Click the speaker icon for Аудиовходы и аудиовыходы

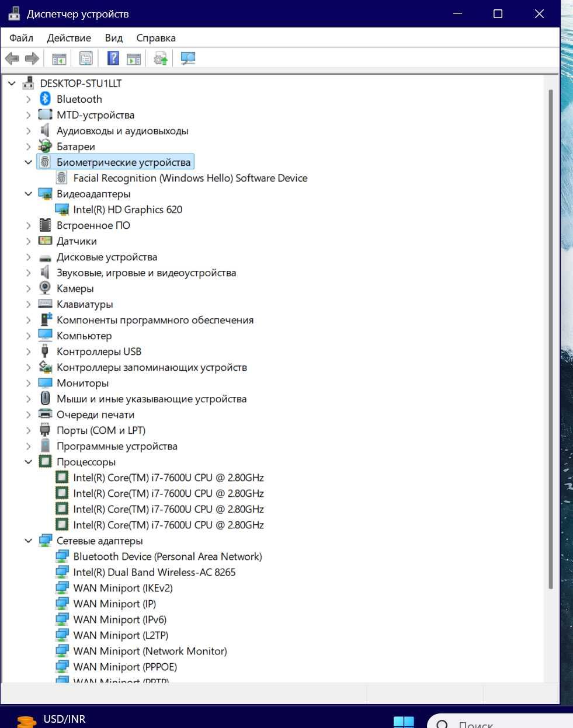(x=45, y=131)
